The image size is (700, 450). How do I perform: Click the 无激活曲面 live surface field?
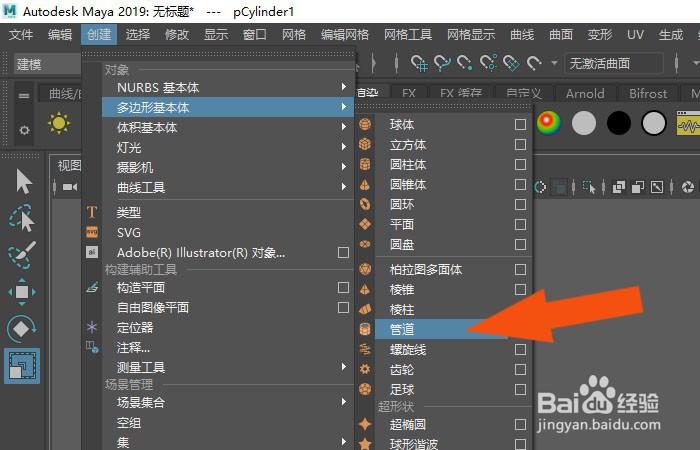tap(614, 64)
